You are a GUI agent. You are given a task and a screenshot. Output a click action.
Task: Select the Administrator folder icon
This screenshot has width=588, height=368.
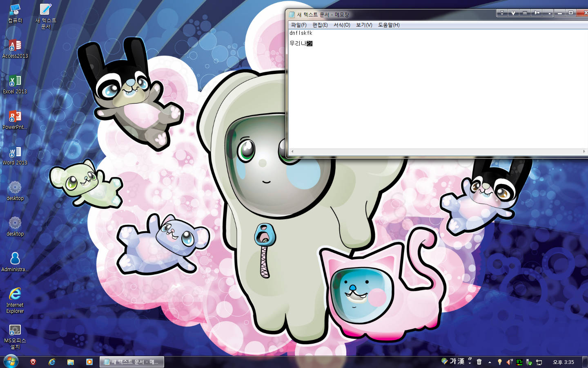15,262
